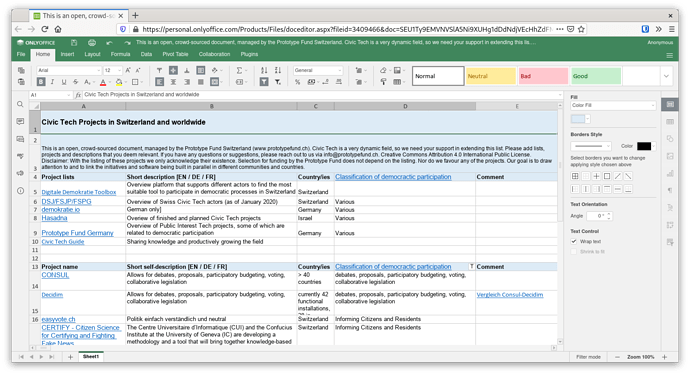The image size is (690, 375).
Task: Open the search panel in left sidebar
Action: coord(20,104)
